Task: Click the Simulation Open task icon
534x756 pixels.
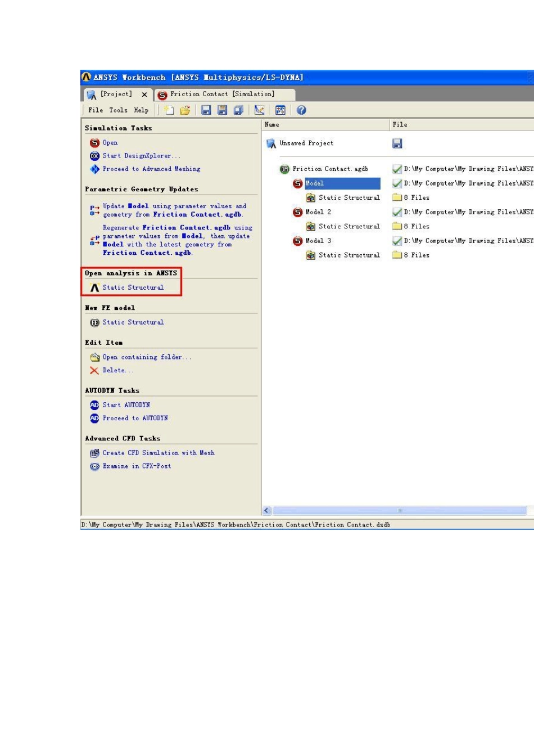Action: tap(94, 143)
